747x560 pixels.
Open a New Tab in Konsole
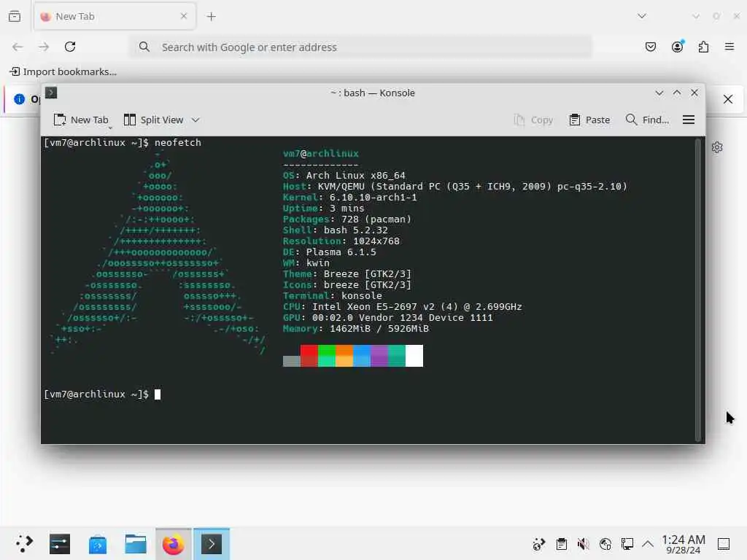tap(81, 120)
